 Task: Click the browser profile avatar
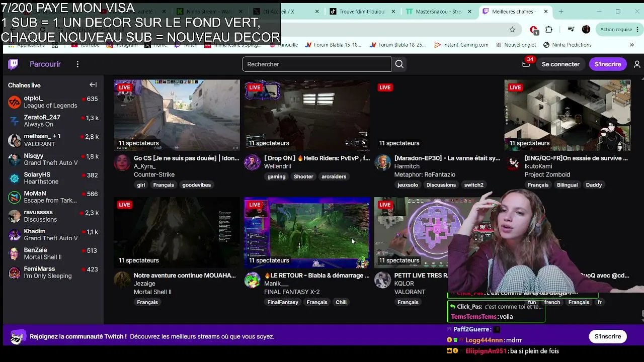586,30
